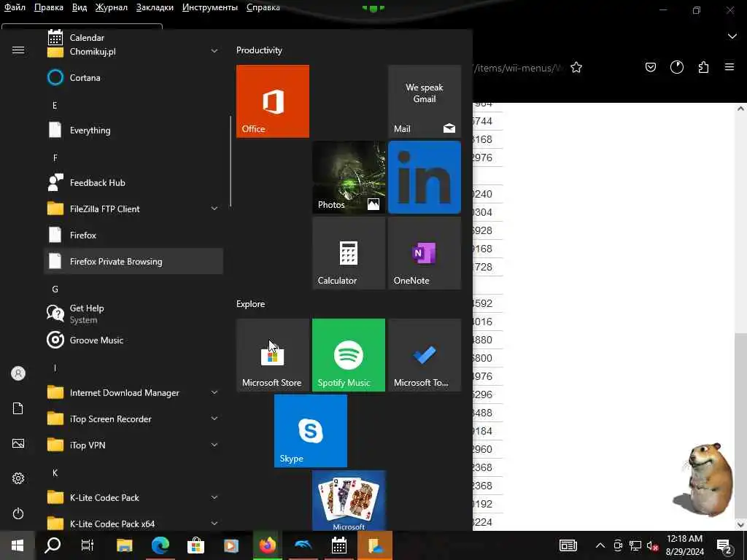Launch the Spotify Music tile
This screenshot has height=560, width=747.
tap(349, 355)
